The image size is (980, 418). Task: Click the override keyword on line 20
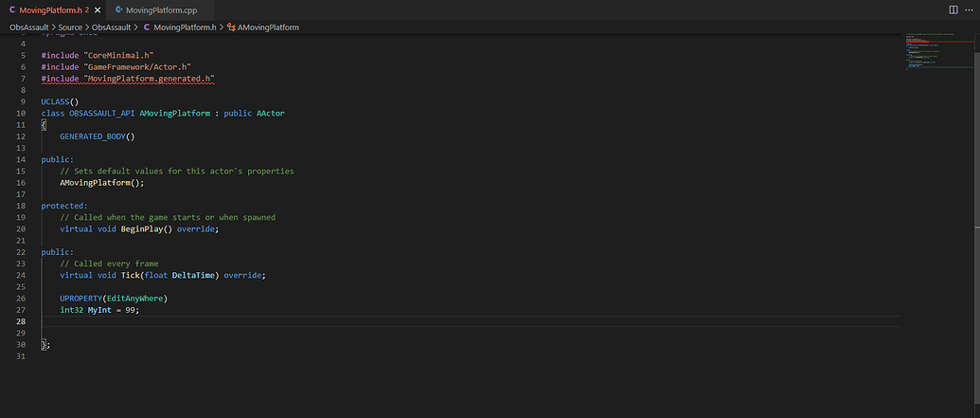click(x=196, y=229)
